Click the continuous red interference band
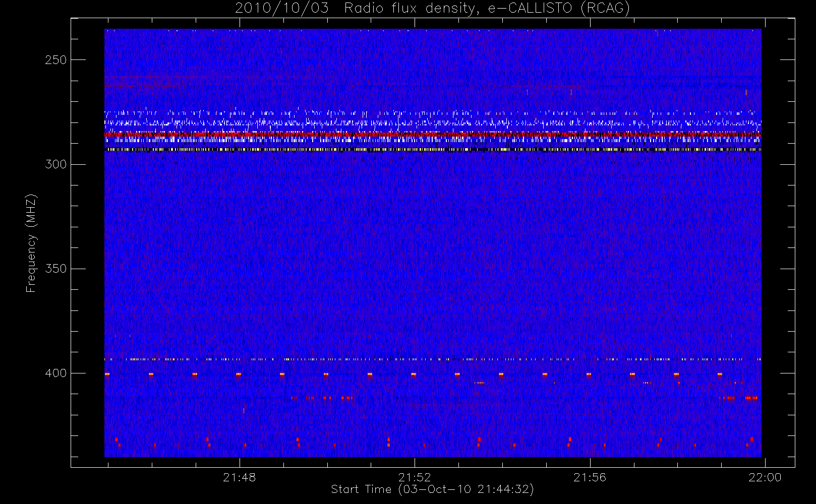The height and width of the screenshot is (504, 816). 433,135
